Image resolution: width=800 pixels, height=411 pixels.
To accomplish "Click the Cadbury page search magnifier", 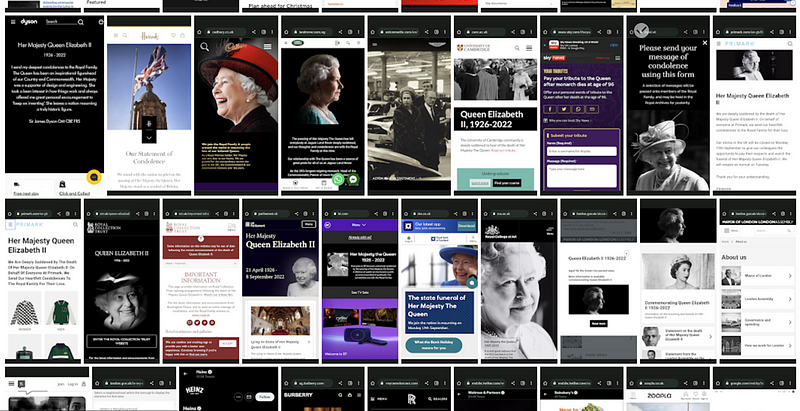I will point(205,47).
